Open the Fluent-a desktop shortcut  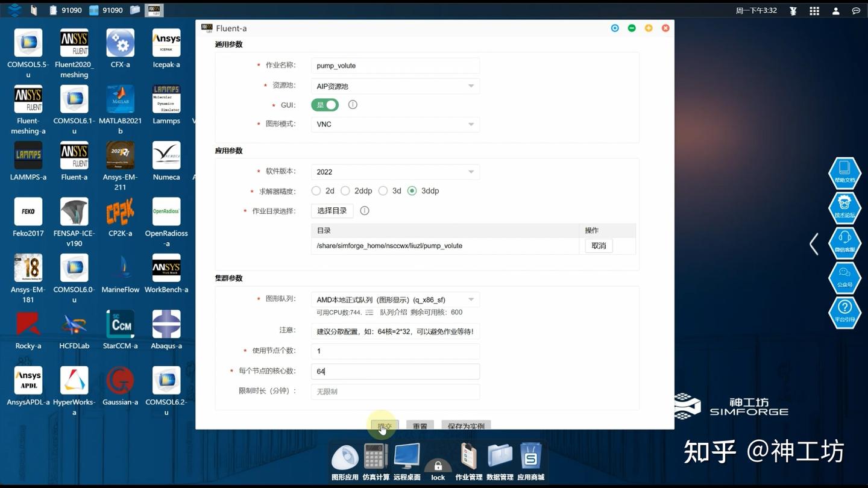click(x=74, y=155)
